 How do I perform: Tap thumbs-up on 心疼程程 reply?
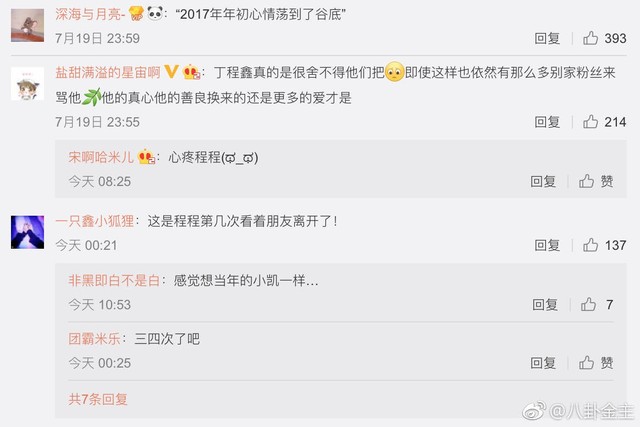coord(587,181)
